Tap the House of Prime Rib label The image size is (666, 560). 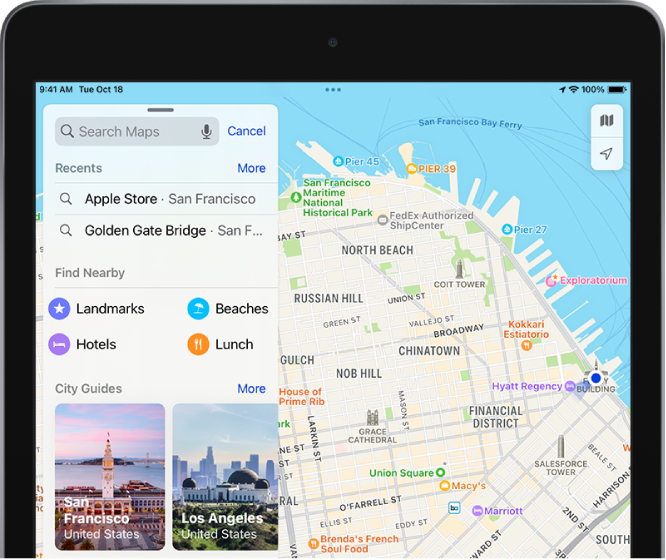click(x=302, y=396)
